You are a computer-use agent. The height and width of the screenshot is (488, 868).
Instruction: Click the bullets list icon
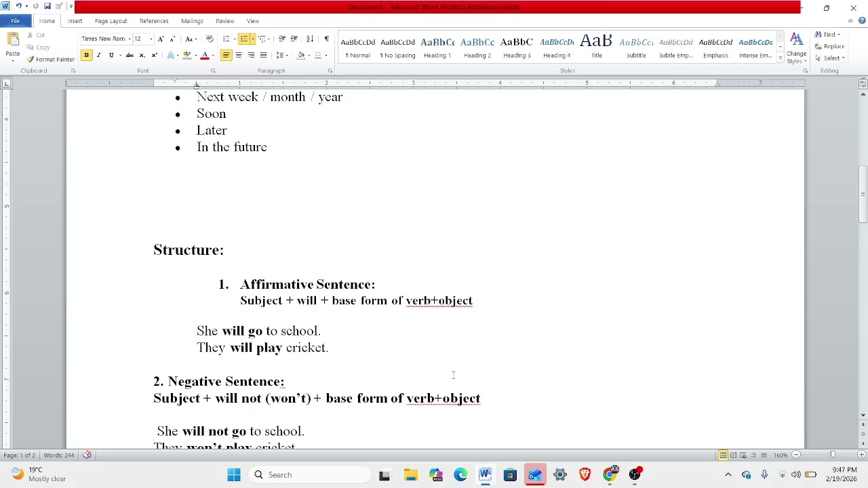click(x=226, y=39)
